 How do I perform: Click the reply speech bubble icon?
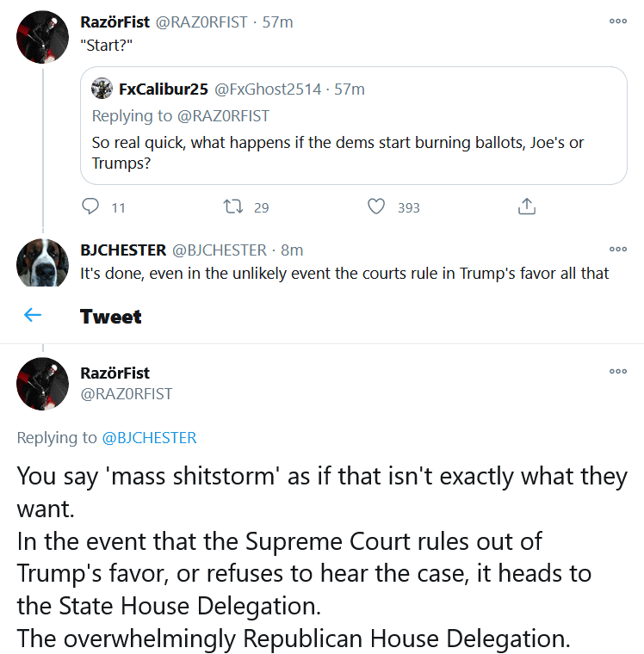(x=90, y=206)
